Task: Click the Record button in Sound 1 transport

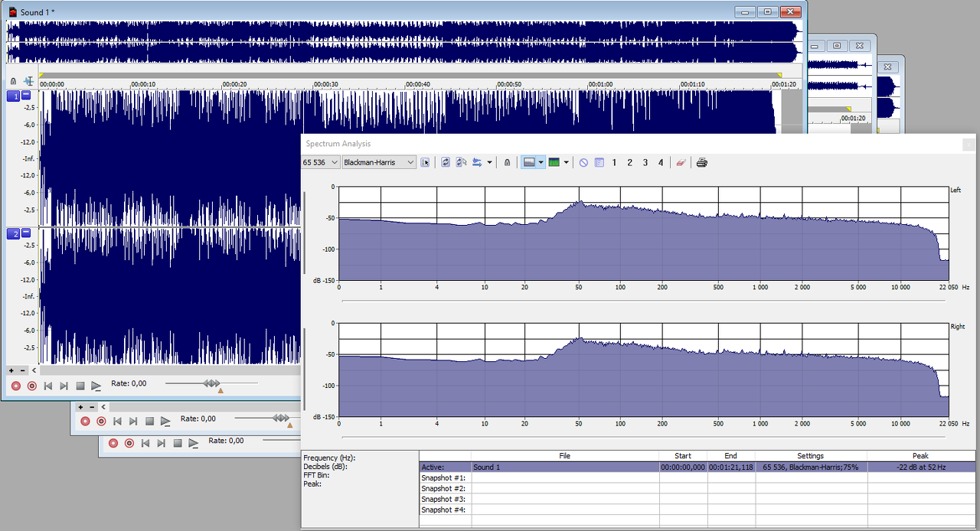Action: click(x=16, y=386)
